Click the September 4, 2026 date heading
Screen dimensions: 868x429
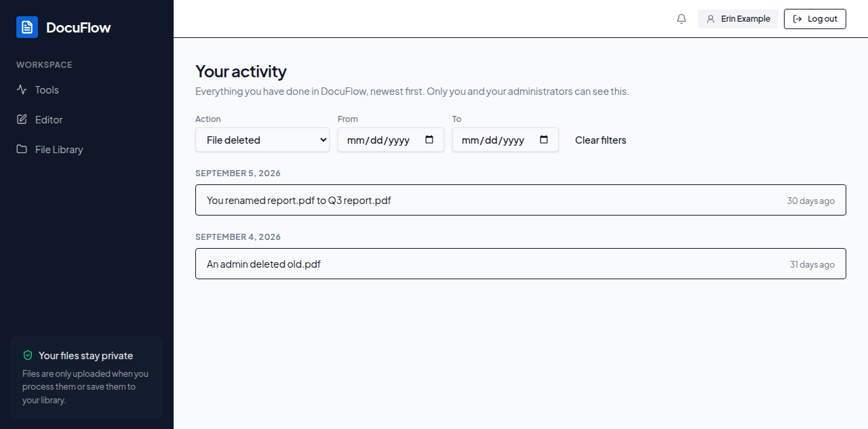pos(238,237)
